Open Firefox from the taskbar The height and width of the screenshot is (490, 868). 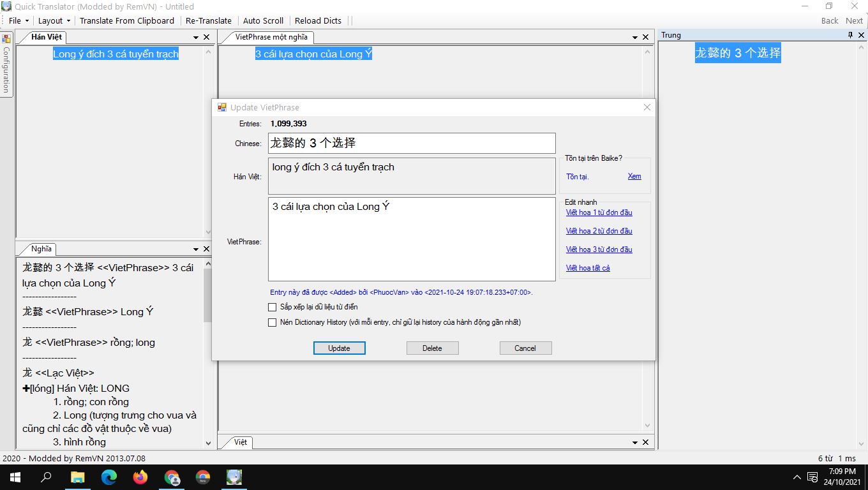pyautogui.click(x=140, y=477)
